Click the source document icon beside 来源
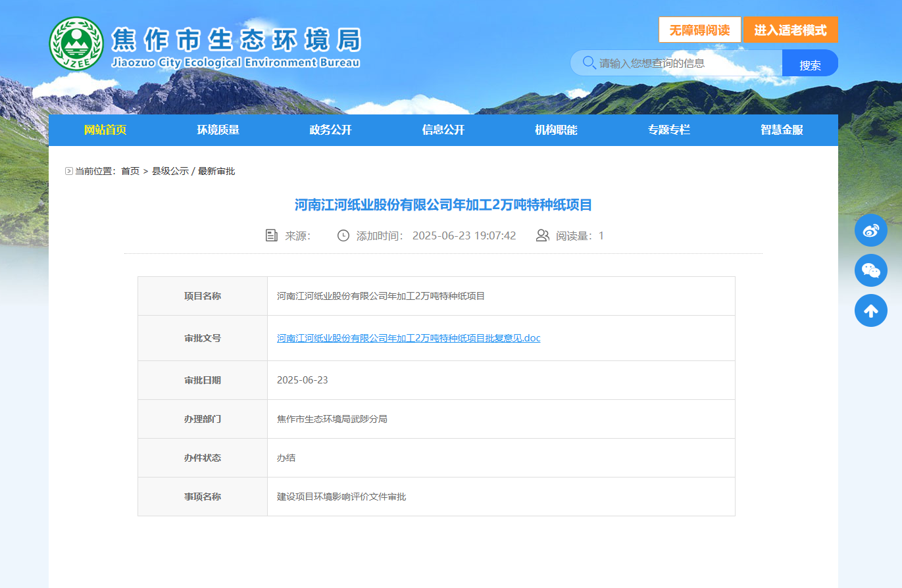This screenshot has width=902, height=588. click(x=271, y=235)
